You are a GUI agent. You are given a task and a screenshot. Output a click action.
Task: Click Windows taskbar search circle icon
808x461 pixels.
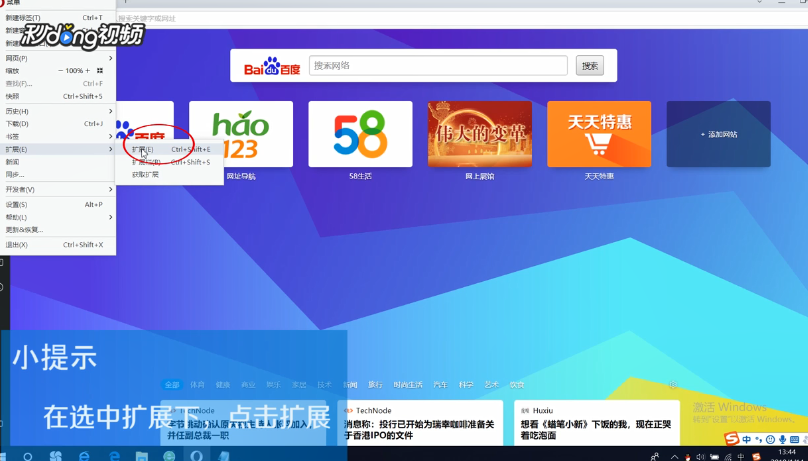pos(28,456)
